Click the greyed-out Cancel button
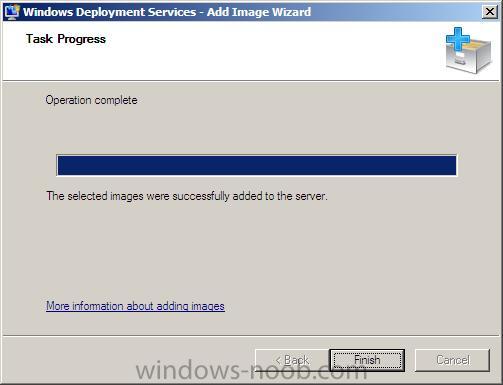 pyautogui.click(x=452, y=360)
